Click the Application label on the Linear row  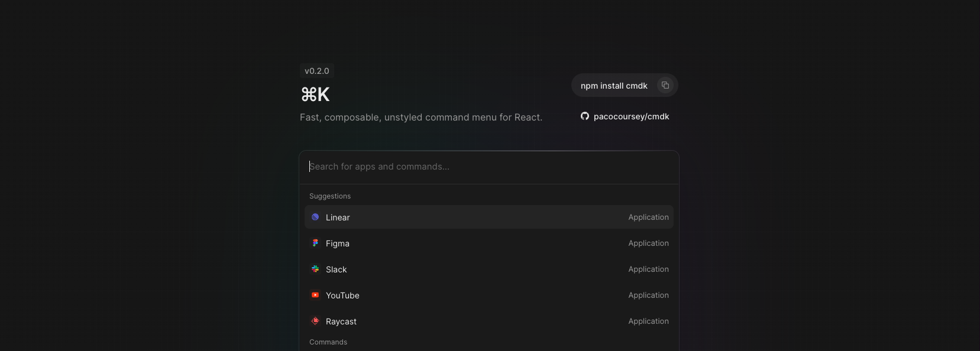(649, 217)
